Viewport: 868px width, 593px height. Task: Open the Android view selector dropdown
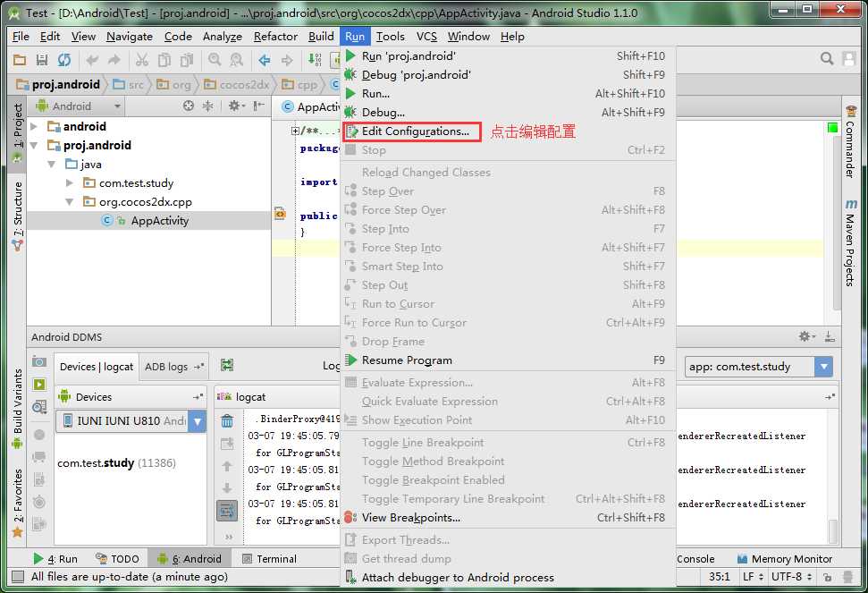[x=78, y=106]
